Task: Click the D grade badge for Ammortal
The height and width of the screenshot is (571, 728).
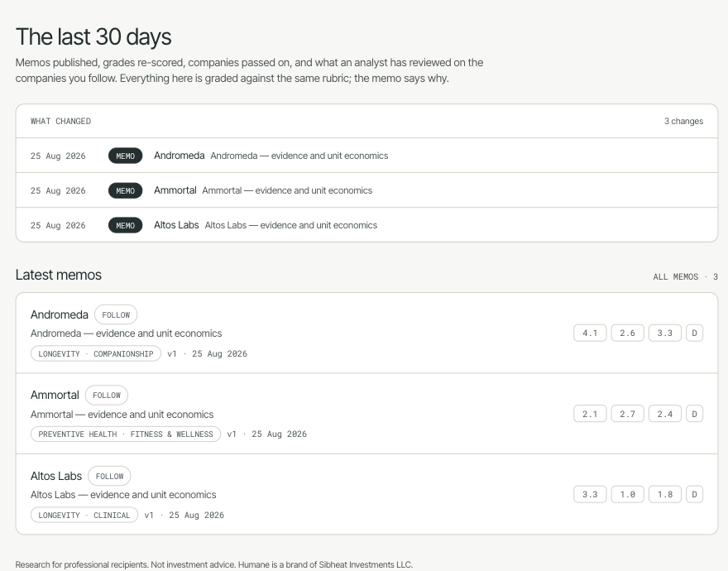Action: (x=695, y=414)
